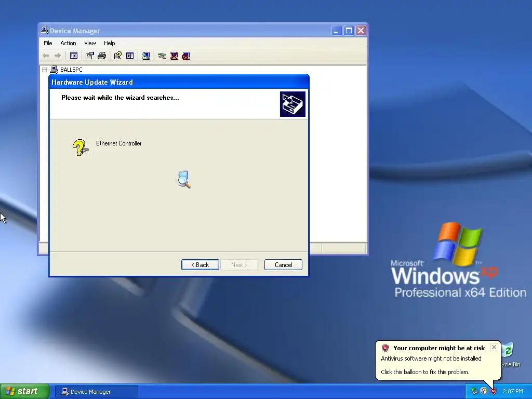
Task: Click the Back arrow in Device Manager toolbar
Action: point(46,56)
